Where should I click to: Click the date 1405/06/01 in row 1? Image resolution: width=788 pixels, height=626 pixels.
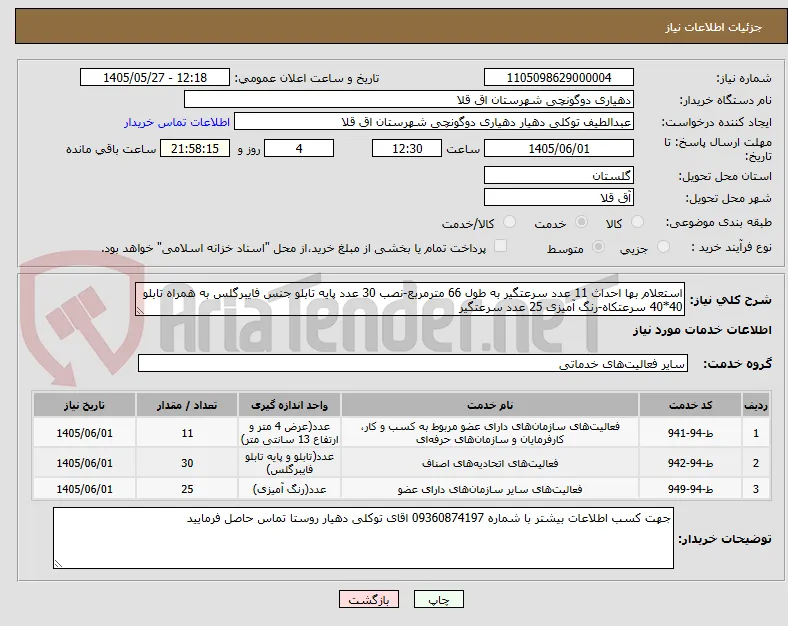[84, 433]
